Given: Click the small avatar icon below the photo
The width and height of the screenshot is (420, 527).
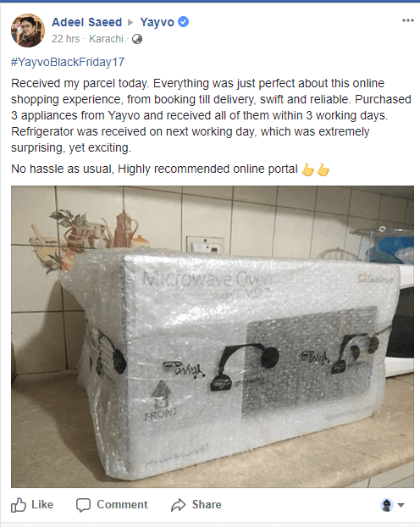Looking at the screenshot, I should (387, 505).
